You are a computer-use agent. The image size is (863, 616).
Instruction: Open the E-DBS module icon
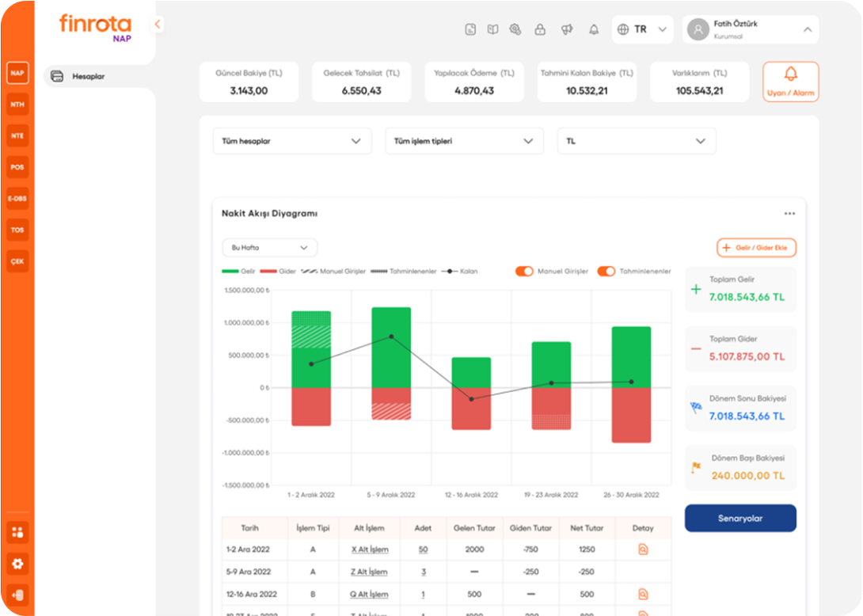[x=17, y=199]
